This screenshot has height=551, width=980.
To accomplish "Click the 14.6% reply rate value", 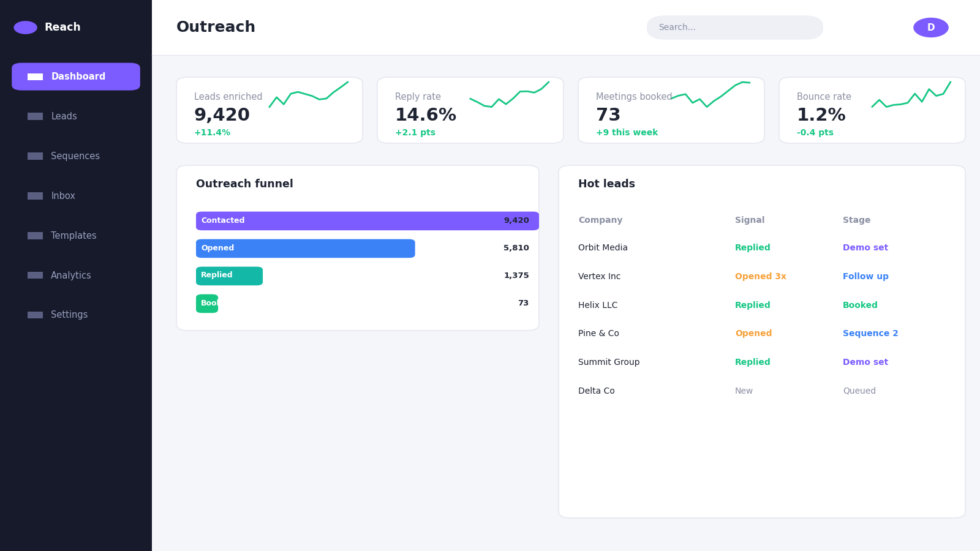I will pos(426,115).
